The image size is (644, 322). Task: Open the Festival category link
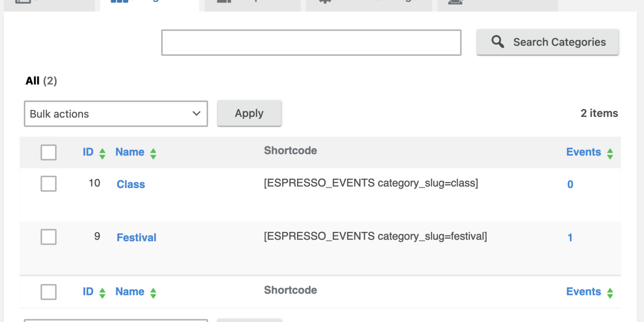pyautogui.click(x=136, y=237)
